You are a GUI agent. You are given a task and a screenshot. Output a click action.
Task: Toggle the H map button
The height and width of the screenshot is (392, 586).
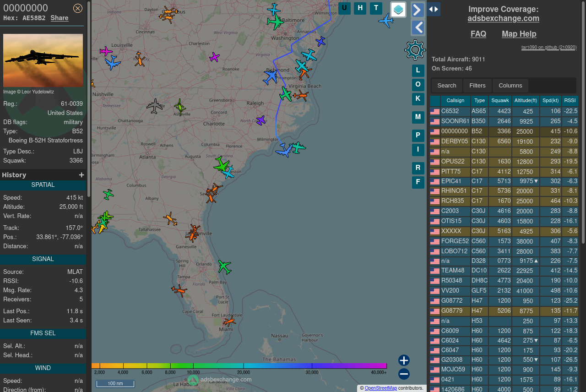(x=360, y=8)
